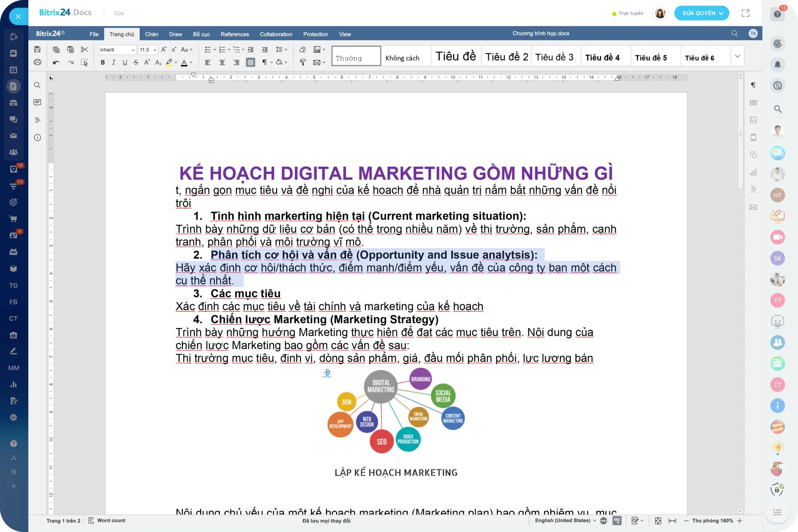Open the English (United States) language dropdown
Image resolution: width=798 pixels, height=532 pixels.
(x=565, y=520)
